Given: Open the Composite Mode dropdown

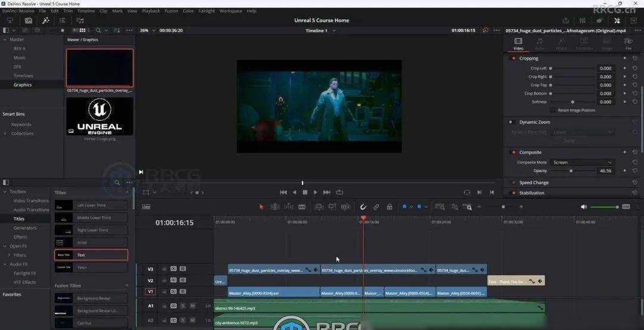Looking at the screenshot, I should tap(582, 162).
